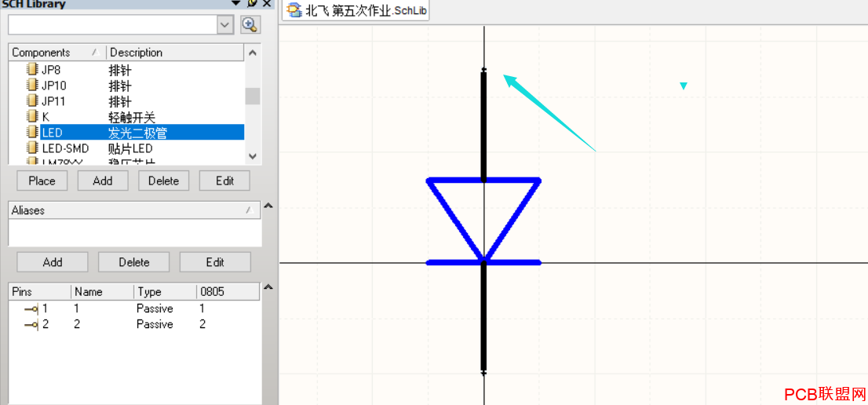This screenshot has height=405, width=868.
Task: Click the Name column header in Pins
Action: 102,291
